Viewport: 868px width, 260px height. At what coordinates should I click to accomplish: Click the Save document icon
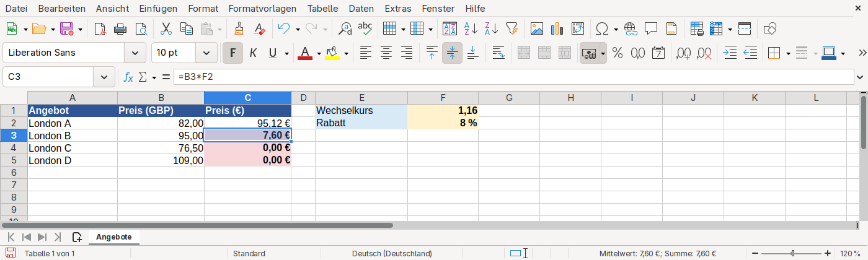66,28
